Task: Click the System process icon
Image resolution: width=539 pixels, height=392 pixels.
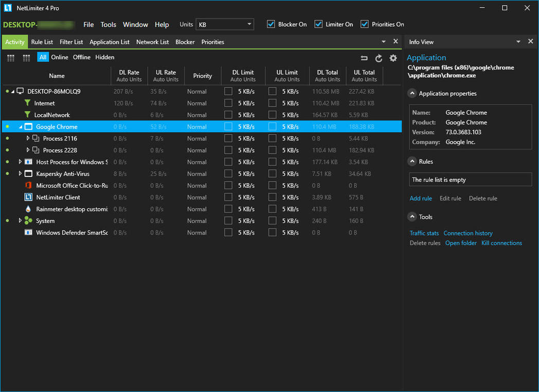Action: (28, 221)
